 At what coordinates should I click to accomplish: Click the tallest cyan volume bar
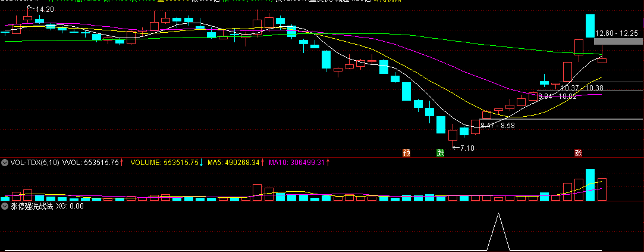click(590, 185)
